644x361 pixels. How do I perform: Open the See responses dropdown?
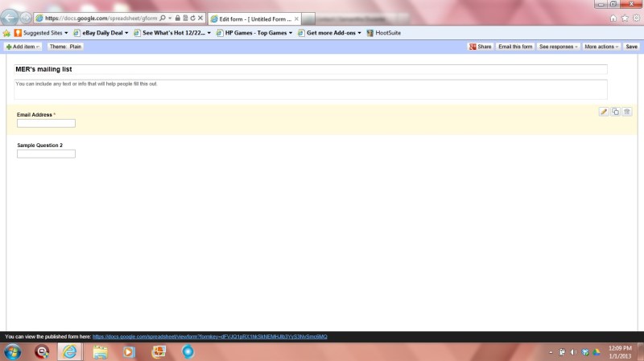559,47
